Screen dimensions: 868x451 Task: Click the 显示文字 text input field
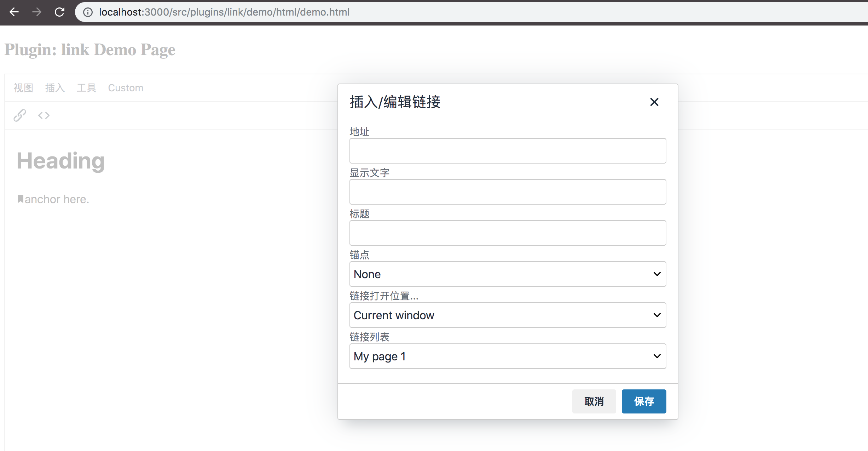[508, 192]
